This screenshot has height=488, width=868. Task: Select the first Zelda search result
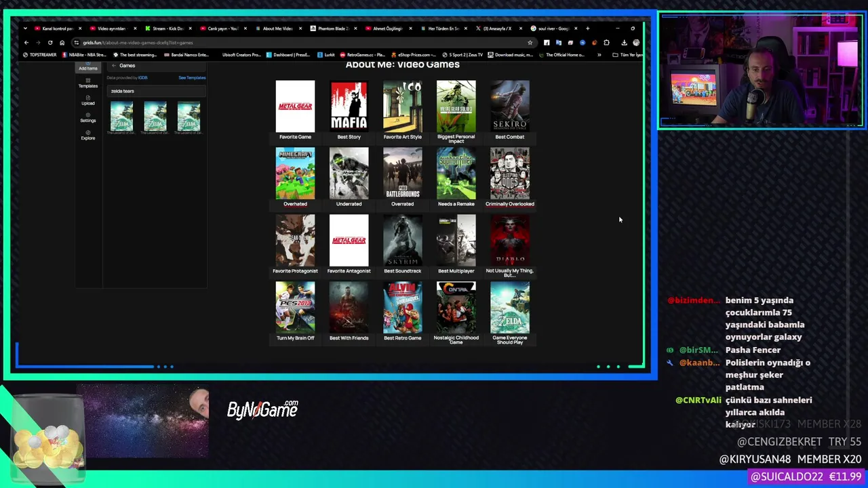122,116
